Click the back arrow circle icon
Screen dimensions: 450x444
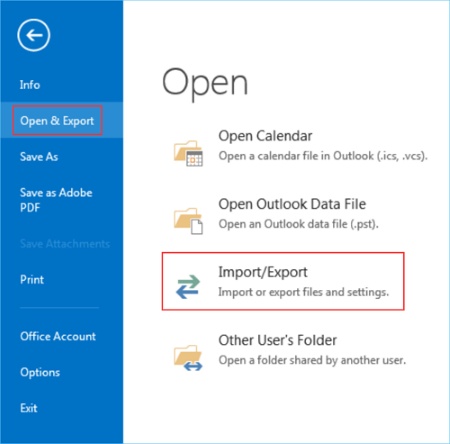34,35
